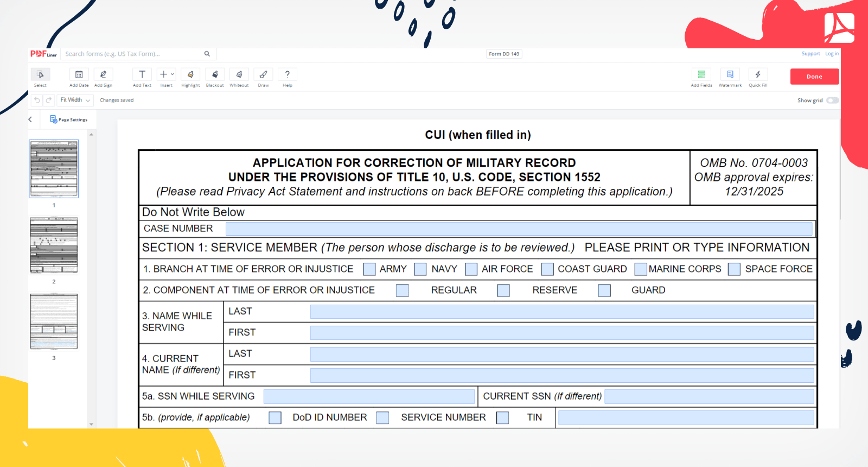
Task: Check the ARMY branch checkbox
Action: (369, 269)
